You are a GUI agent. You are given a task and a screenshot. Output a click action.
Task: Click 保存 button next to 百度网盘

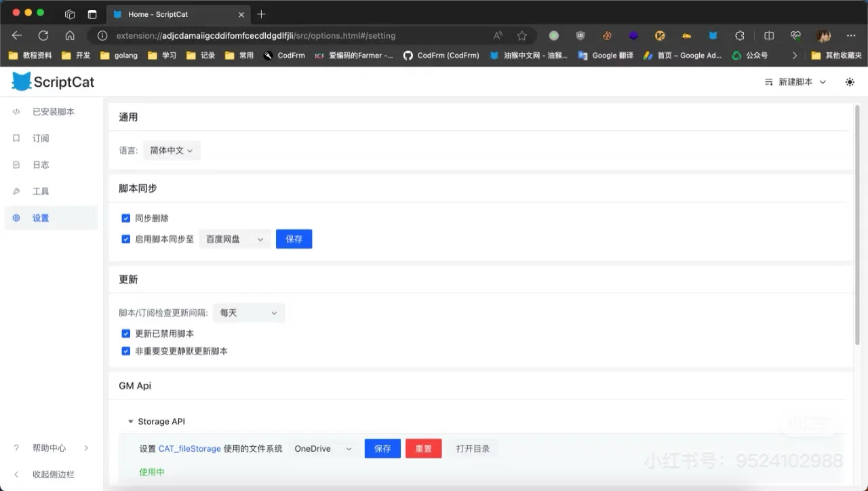294,239
